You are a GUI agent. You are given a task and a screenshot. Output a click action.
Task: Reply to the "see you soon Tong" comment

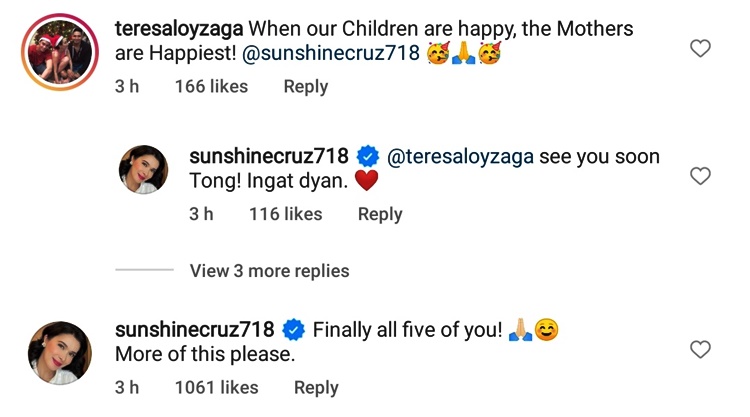[x=380, y=214]
